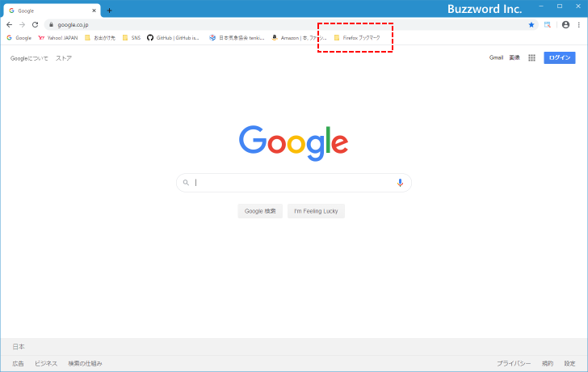Open the extension icon beside the profile avatar
This screenshot has width=588, height=372.
pos(548,25)
